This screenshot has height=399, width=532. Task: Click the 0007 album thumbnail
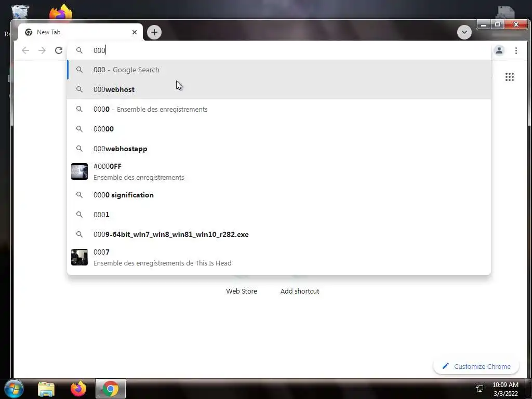[79, 258]
